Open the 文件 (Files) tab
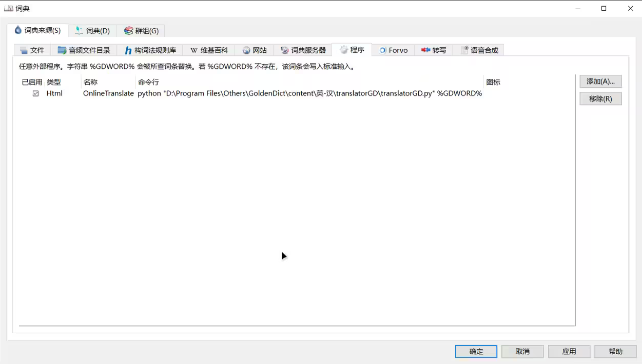 [32, 50]
